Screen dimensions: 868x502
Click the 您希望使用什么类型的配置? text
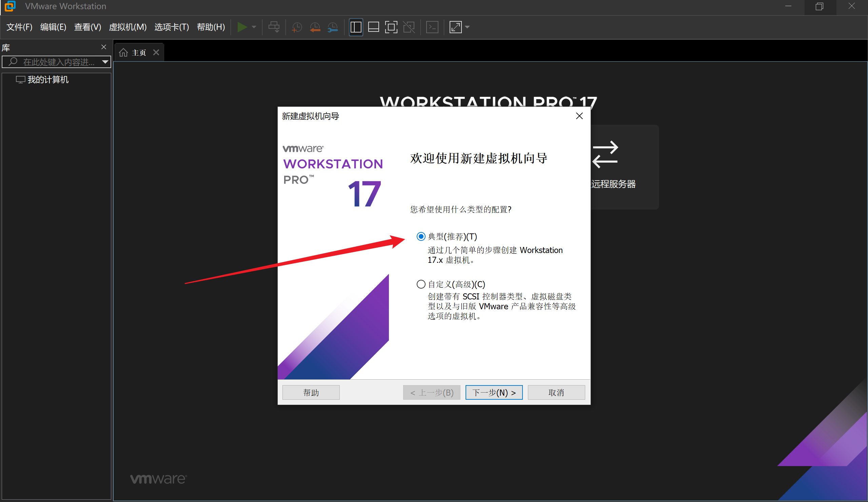(461, 210)
